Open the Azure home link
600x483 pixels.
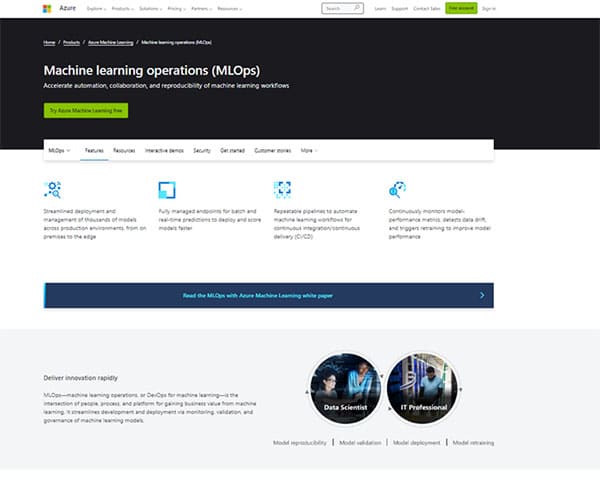point(67,8)
